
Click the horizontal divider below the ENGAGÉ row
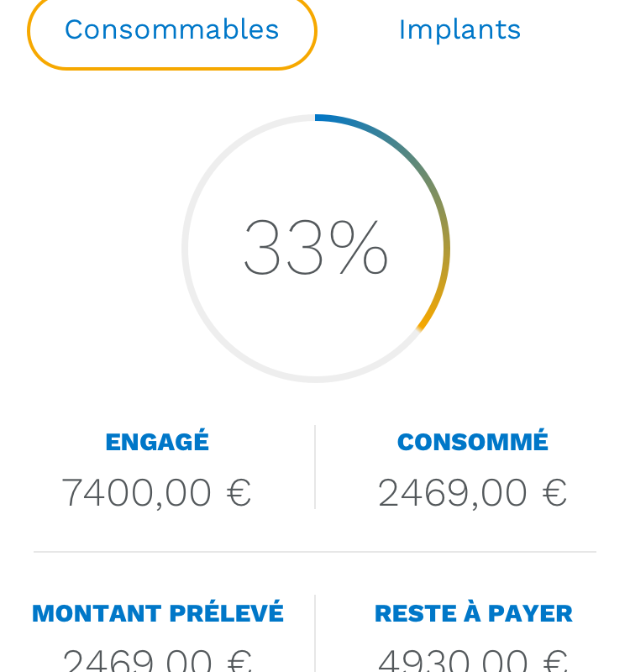pos(315,552)
